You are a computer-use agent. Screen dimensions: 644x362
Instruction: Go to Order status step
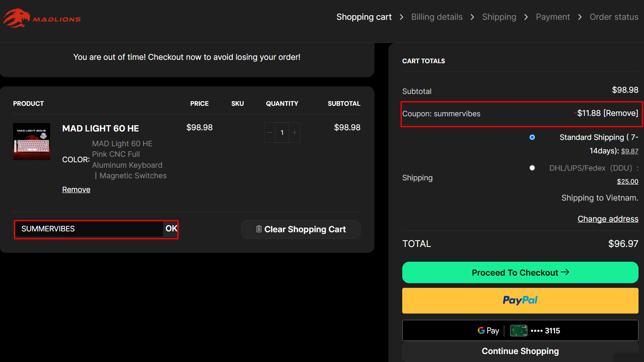coord(614,17)
